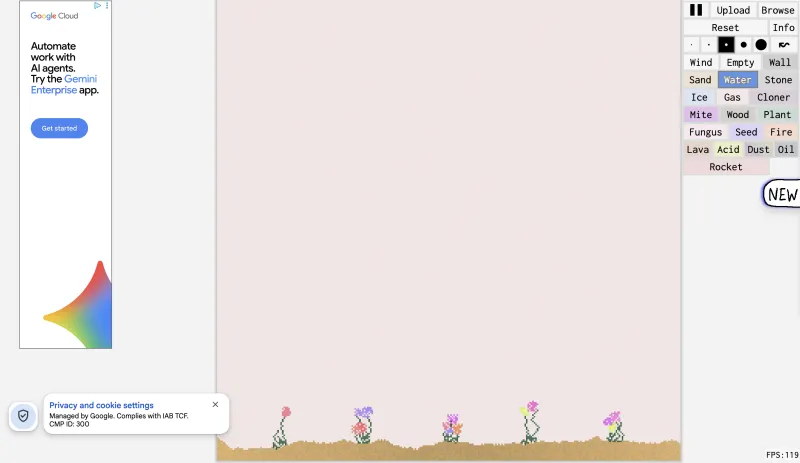Pick the largest round brush size
Screen dimensions: 800x463
click(761, 45)
